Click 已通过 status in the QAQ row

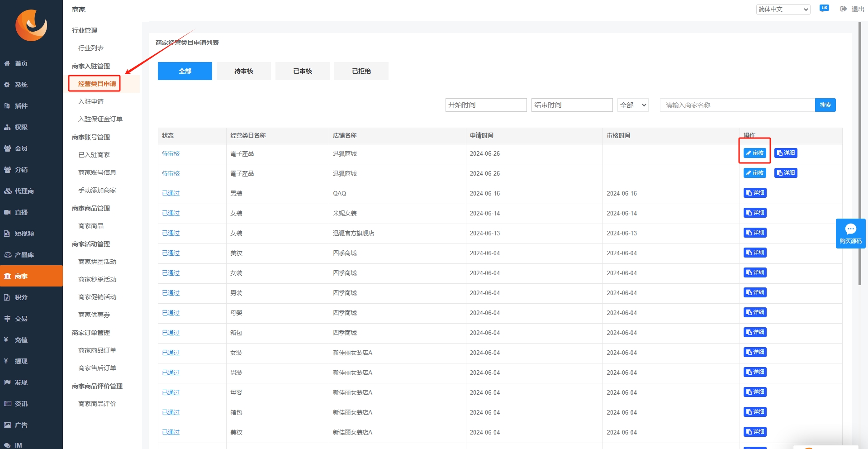[x=171, y=194]
